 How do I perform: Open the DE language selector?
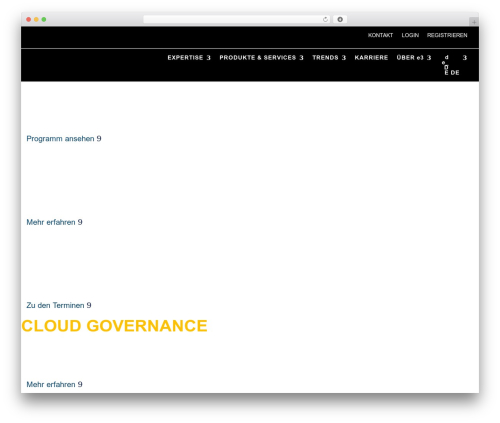pos(455,72)
